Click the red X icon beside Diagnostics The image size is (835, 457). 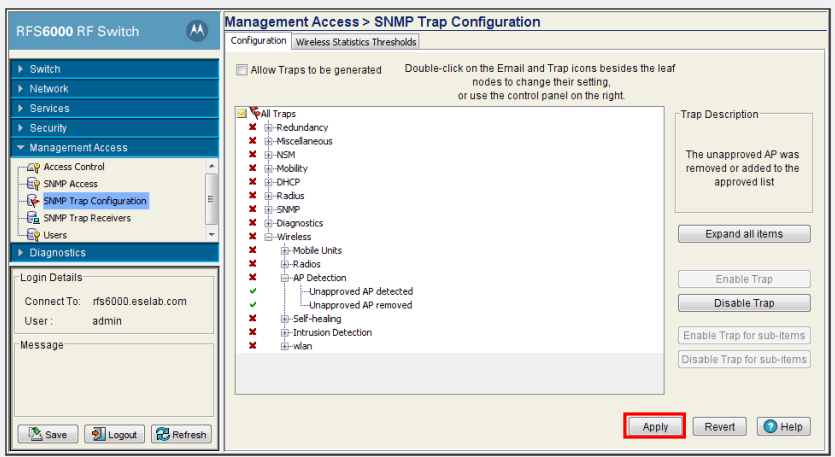click(x=253, y=223)
